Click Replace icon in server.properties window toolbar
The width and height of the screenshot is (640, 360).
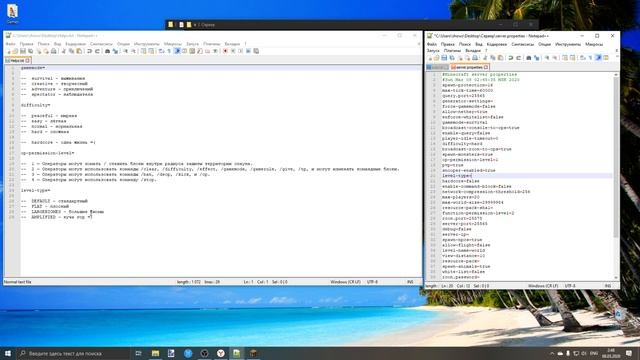click(x=536, y=58)
